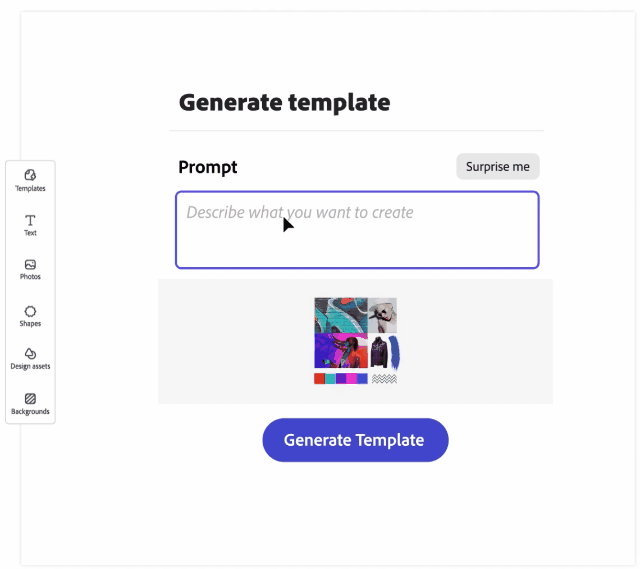640x569 pixels.
Task: Select the dark jacket thumbnail
Action: [x=379, y=352]
